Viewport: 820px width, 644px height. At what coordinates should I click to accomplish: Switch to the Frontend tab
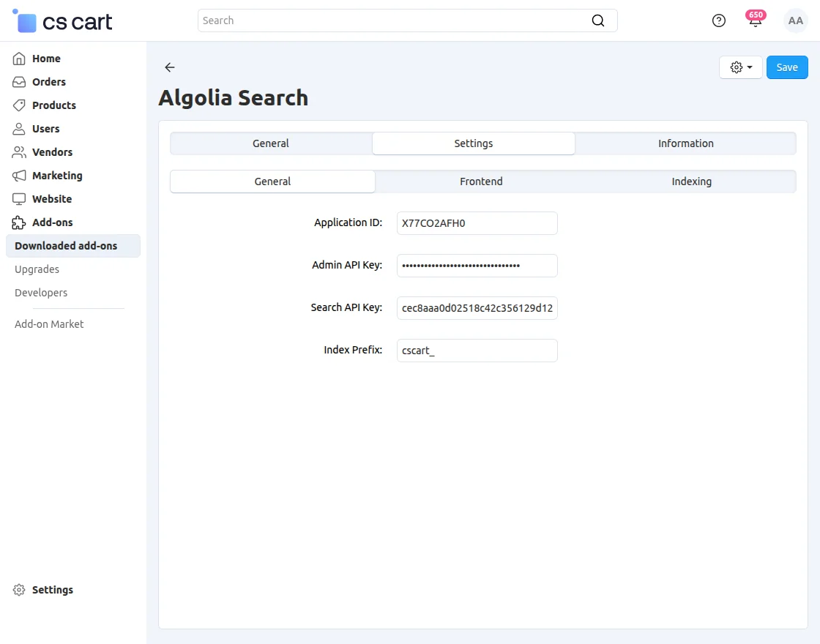coord(481,181)
